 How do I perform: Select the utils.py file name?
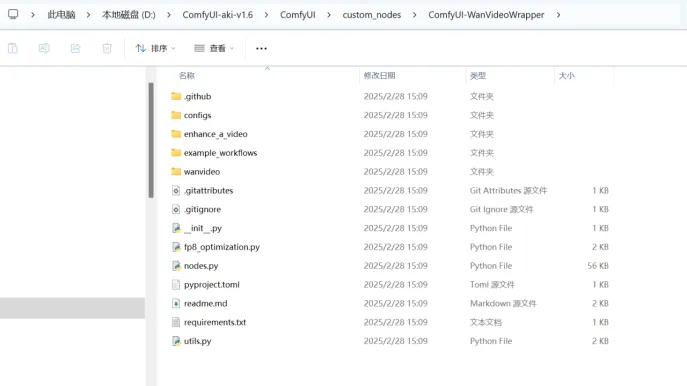198,341
